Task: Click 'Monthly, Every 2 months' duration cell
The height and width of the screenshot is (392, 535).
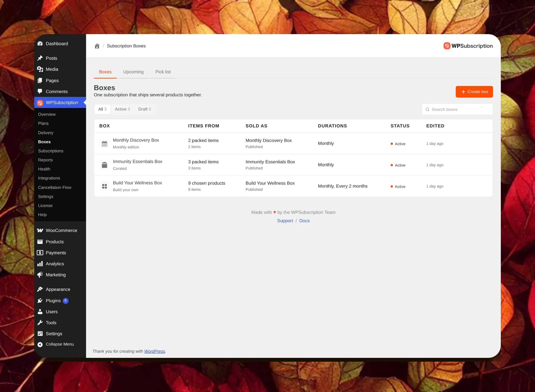Action: 342,186
